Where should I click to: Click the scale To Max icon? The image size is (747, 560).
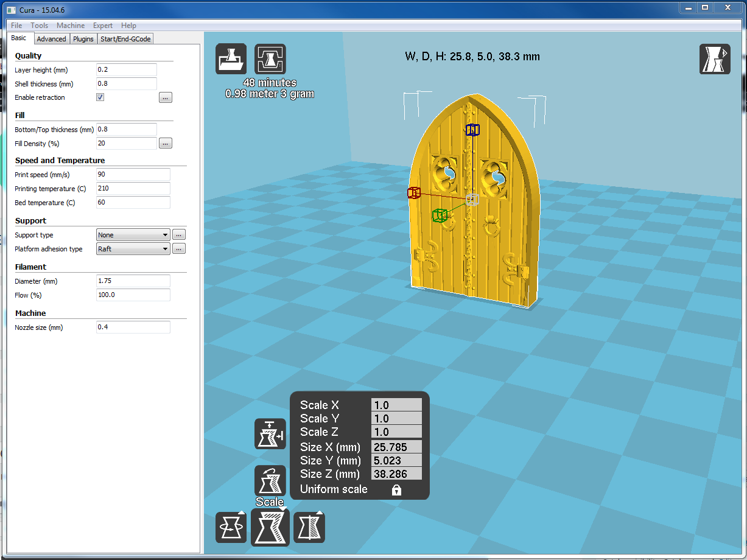(270, 434)
